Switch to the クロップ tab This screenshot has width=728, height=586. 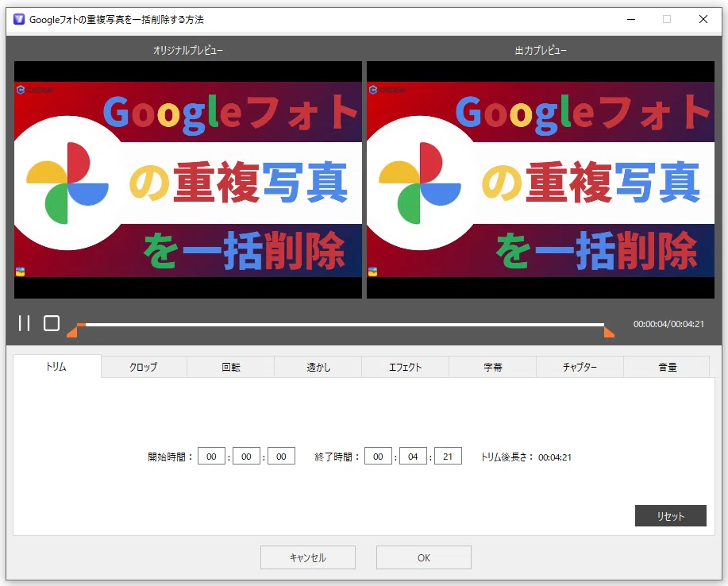tap(144, 367)
